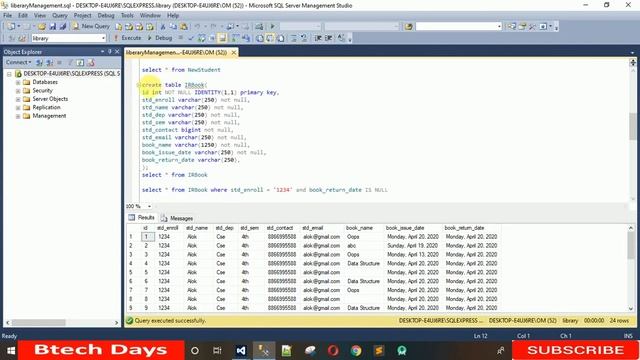This screenshot has width=640, height=360.
Task: Close the Object Explorer panel
Action: tap(117, 51)
